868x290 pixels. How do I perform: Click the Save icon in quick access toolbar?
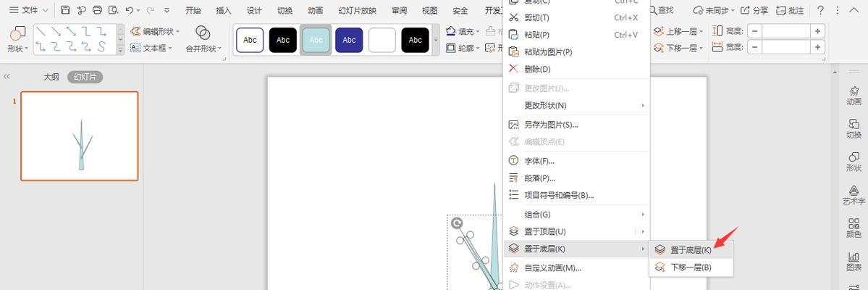[66, 10]
